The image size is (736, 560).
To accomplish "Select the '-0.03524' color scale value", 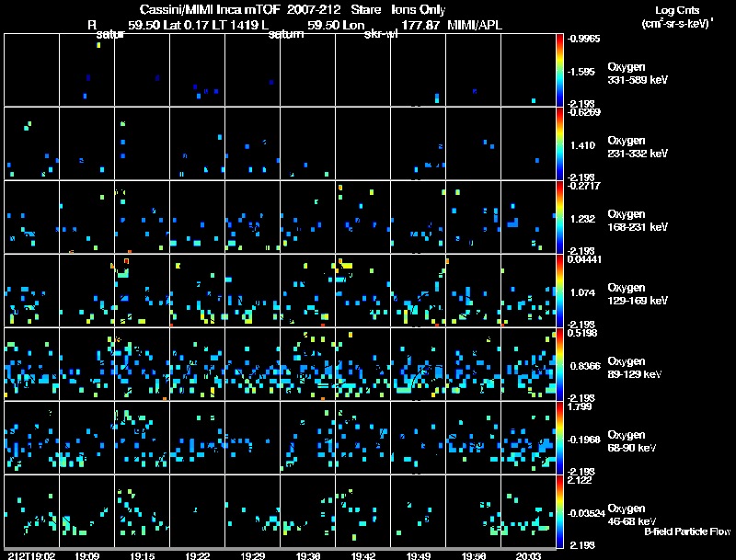I will (x=586, y=514).
